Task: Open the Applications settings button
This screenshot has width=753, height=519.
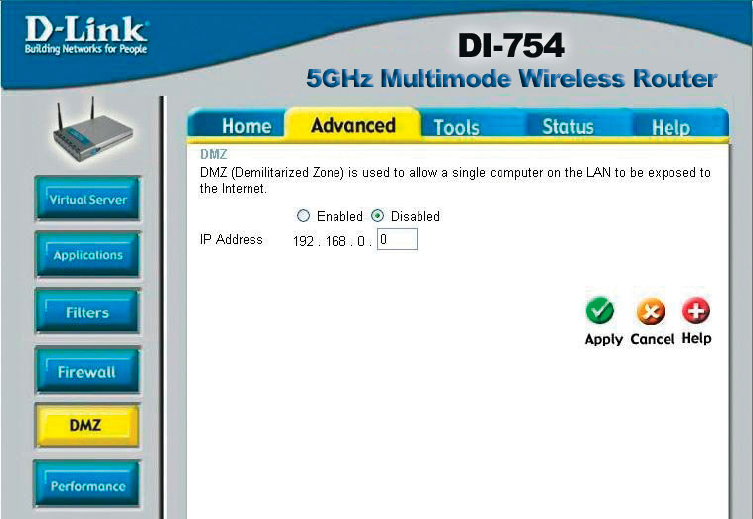Action: click(87, 254)
